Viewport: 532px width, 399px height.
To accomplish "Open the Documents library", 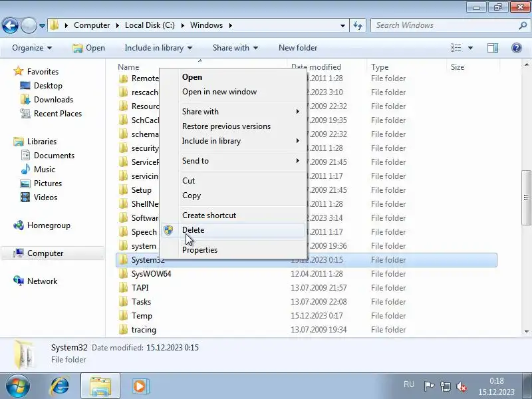I will (x=54, y=156).
